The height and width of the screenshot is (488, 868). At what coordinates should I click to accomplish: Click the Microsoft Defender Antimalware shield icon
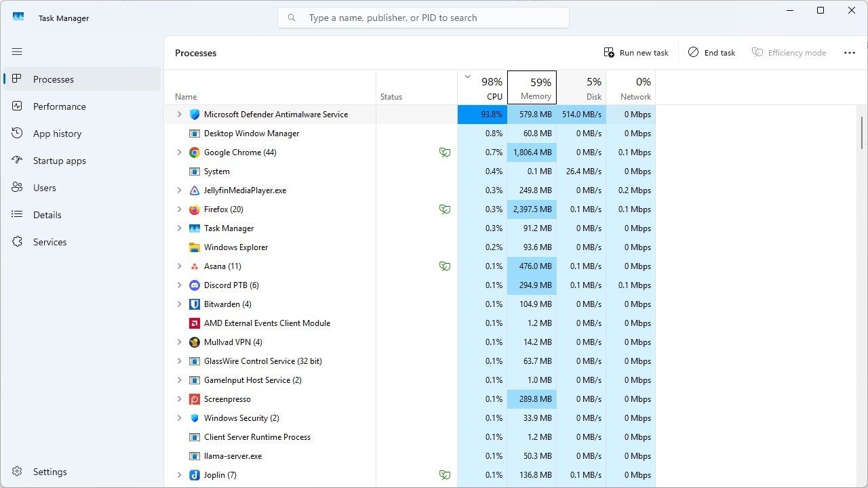[195, 115]
